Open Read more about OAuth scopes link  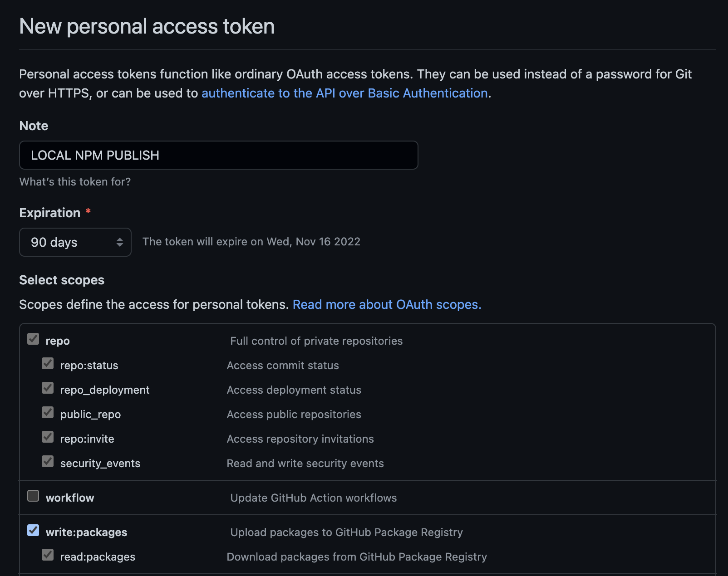click(x=387, y=304)
